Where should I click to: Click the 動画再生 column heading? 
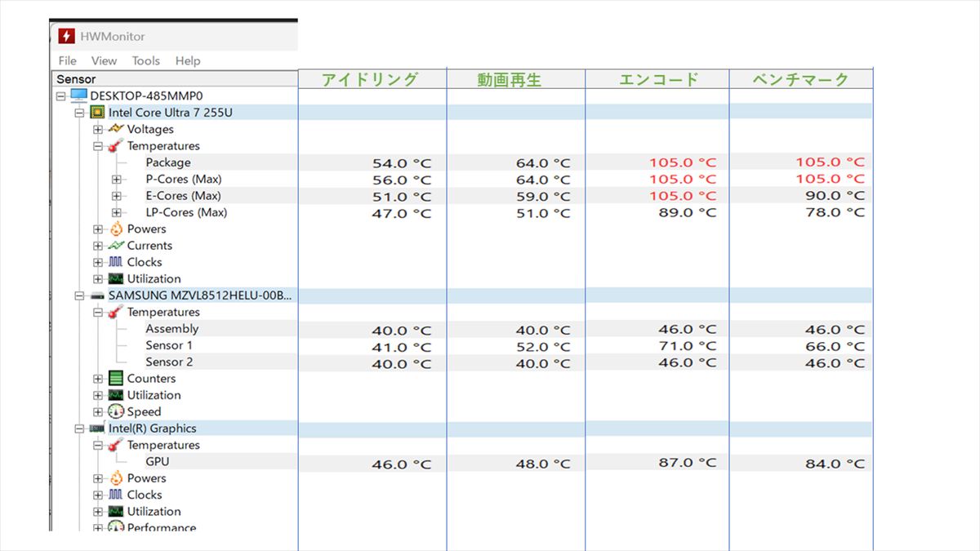pyautogui.click(x=510, y=80)
